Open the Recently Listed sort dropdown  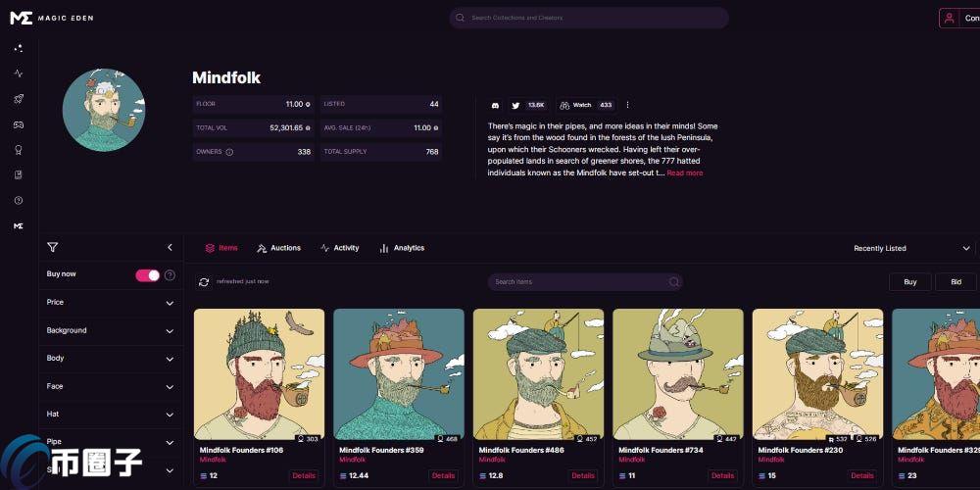910,249
